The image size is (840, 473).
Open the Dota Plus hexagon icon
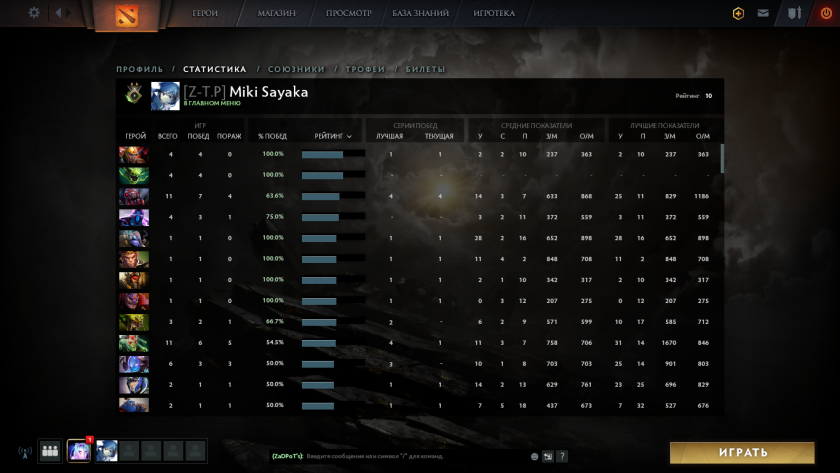point(738,13)
